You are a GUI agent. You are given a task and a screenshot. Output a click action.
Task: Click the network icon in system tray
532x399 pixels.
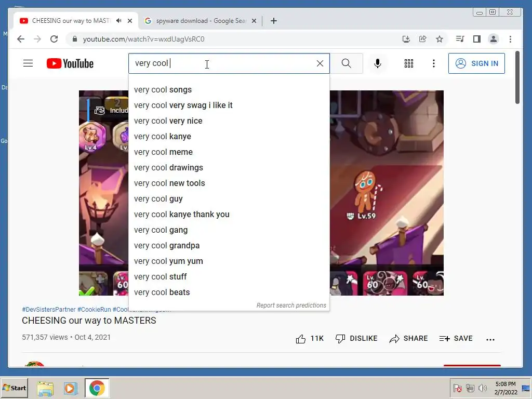pyautogui.click(x=470, y=388)
